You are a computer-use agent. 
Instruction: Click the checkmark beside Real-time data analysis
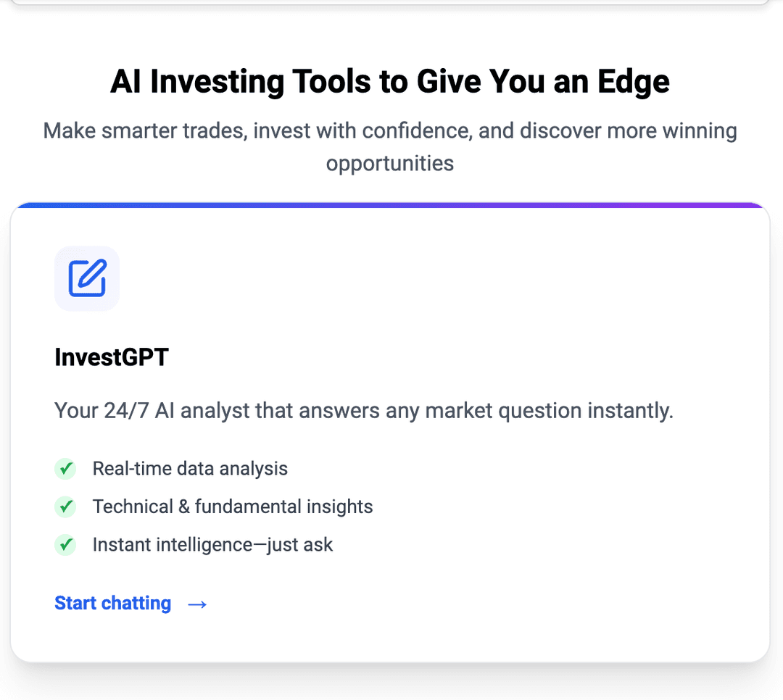(x=65, y=468)
